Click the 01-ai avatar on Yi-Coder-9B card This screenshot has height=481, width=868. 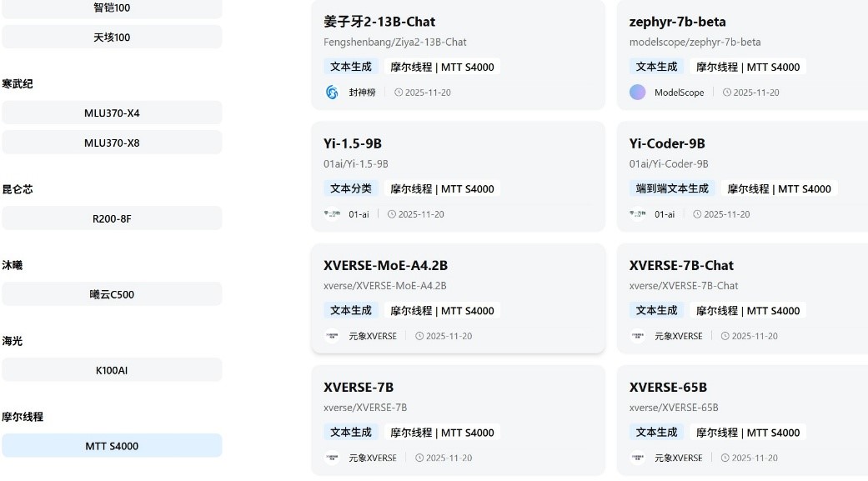[x=638, y=214]
